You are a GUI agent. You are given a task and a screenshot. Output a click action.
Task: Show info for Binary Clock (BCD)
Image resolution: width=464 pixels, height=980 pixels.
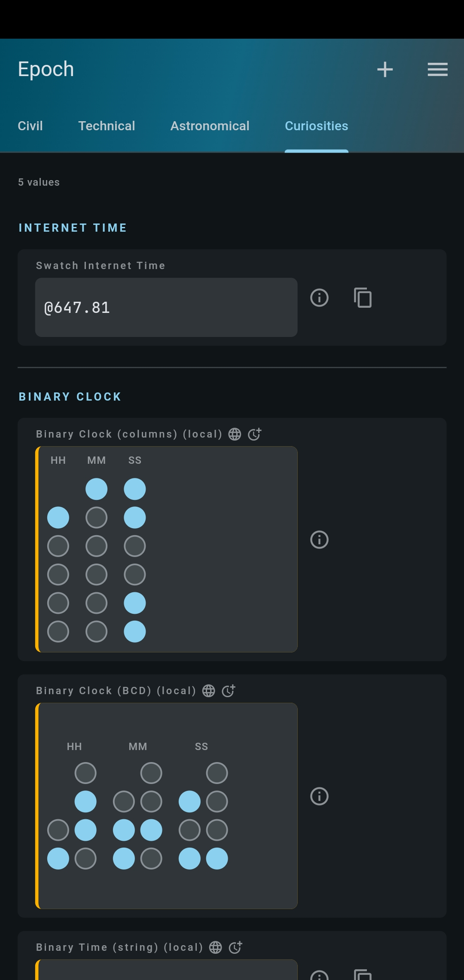tap(319, 796)
